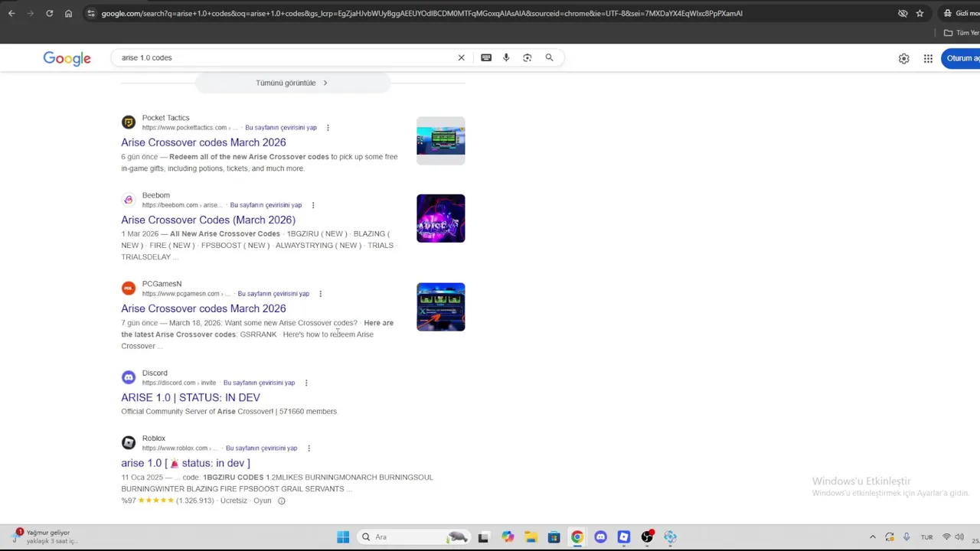
Task: Open the weather widget Yağmur geliyor
Action: 46,536
